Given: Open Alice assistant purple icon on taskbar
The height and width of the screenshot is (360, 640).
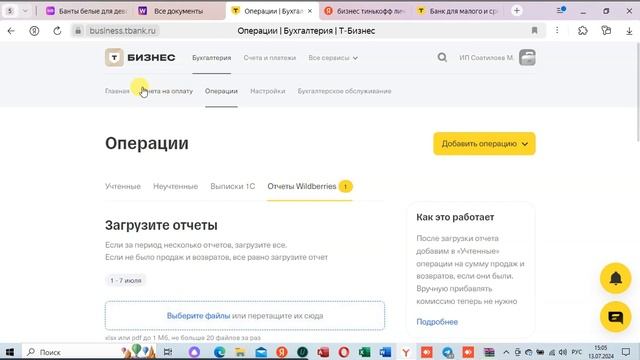Looking at the screenshot, I should tap(194, 352).
